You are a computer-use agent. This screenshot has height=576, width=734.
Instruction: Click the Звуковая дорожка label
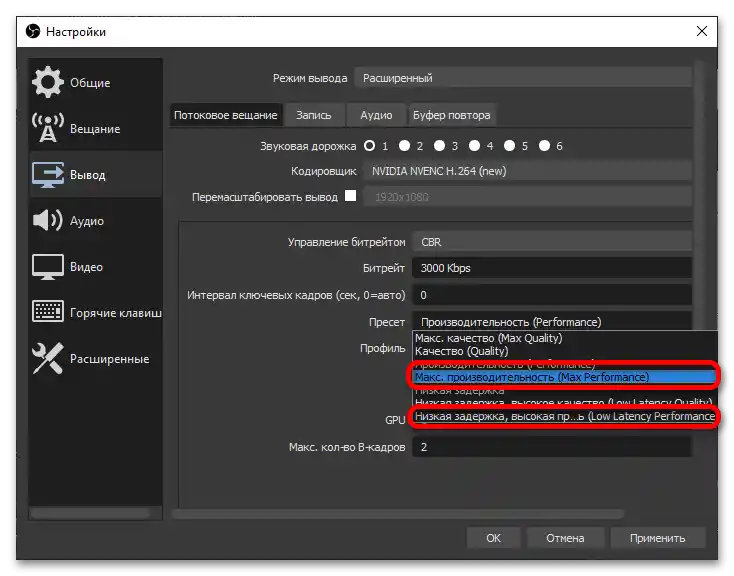[x=308, y=146]
